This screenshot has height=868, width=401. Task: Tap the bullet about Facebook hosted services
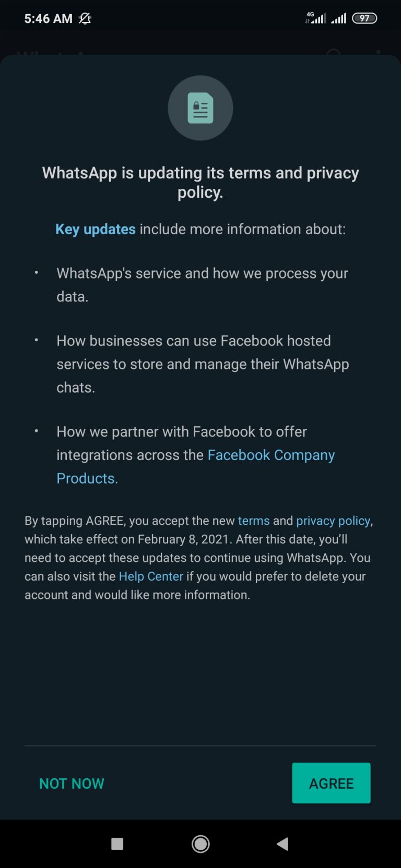pyautogui.click(x=203, y=364)
